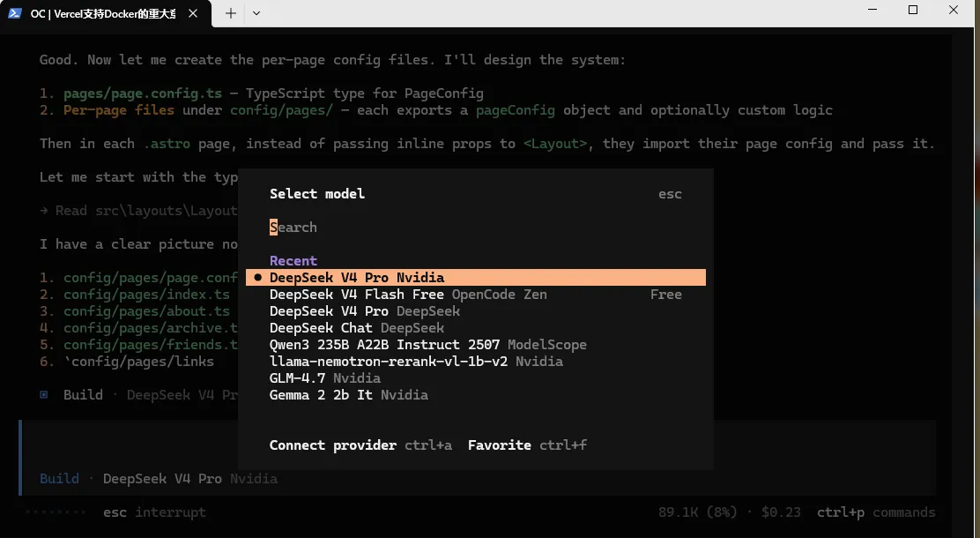Click Connect provider option
This screenshot has width=980, height=538.
360,445
